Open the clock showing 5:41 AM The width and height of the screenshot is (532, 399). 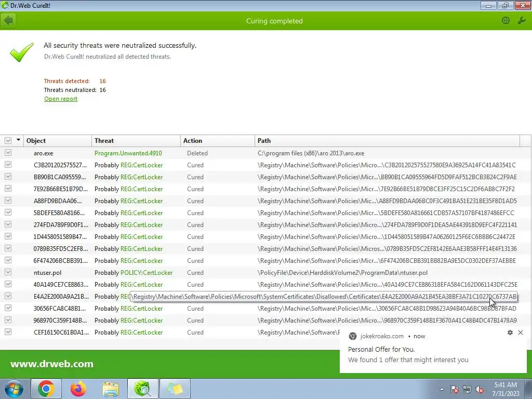(x=506, y=389)
